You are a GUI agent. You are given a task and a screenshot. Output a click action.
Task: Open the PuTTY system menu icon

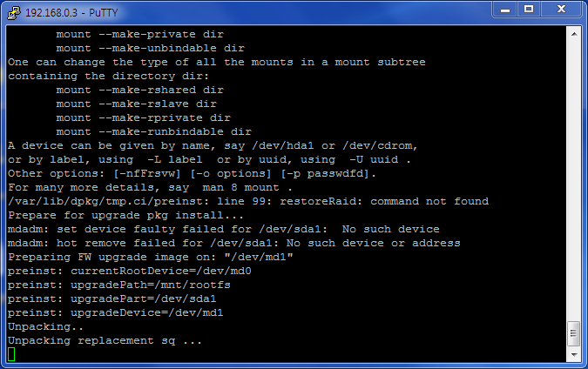[13, 10]
